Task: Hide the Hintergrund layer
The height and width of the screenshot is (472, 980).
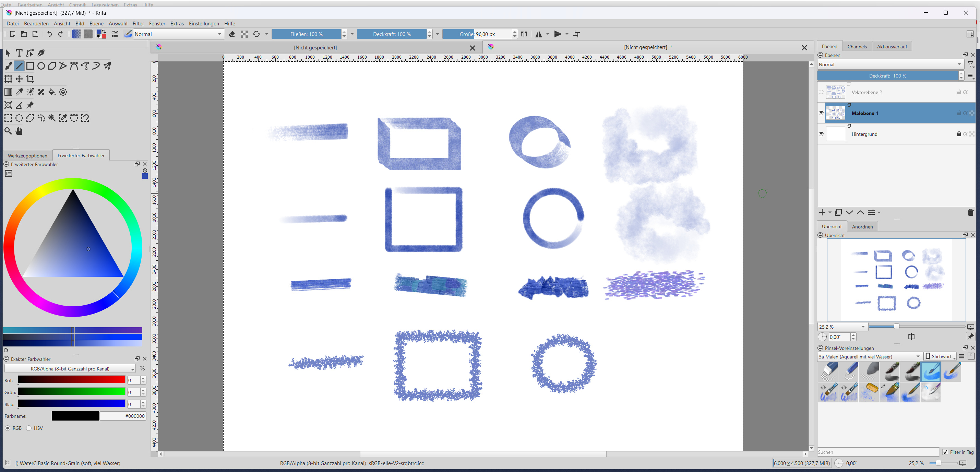Action: tap(821, 134)
